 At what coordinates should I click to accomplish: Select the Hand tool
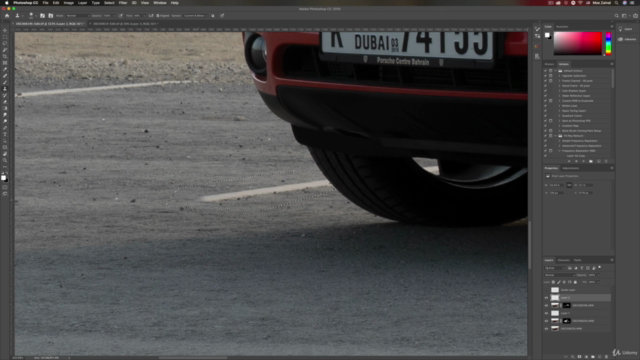(x=5, y=154)
